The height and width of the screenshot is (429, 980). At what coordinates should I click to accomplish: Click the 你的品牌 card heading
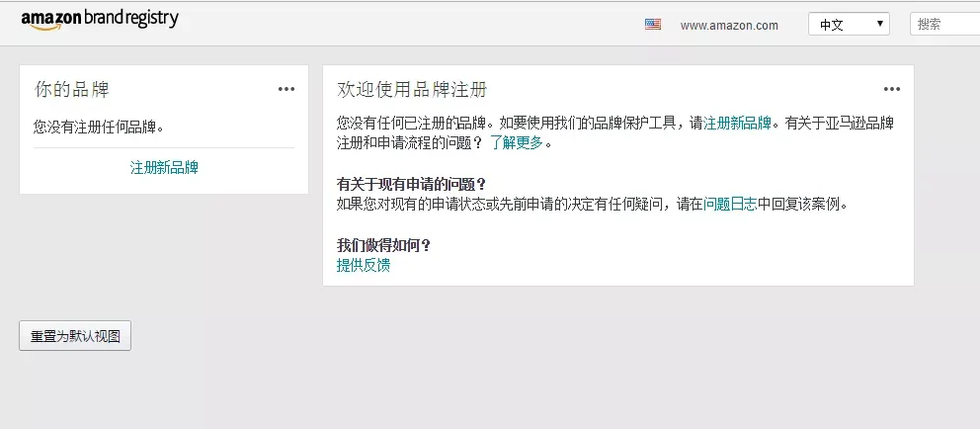click(x=72, y=89)
